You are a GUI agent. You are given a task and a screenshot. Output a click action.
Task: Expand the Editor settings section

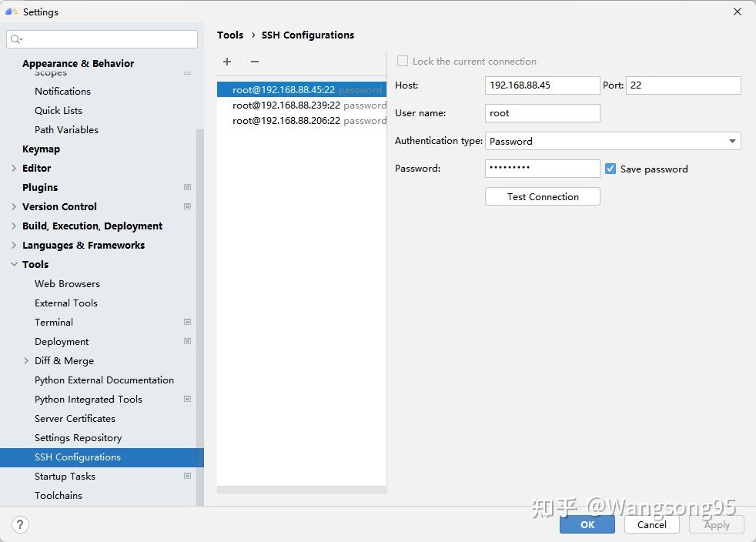tap(14, 168)
